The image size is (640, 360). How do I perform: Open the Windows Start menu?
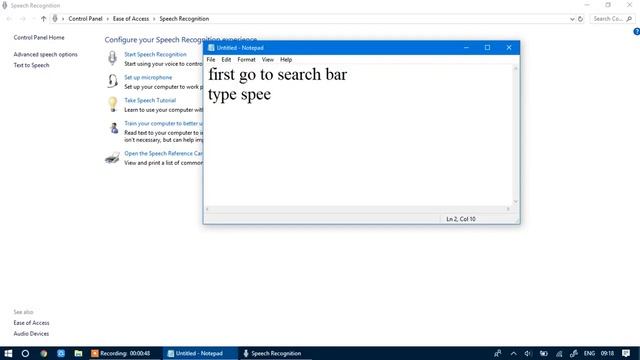click(8, 353)
